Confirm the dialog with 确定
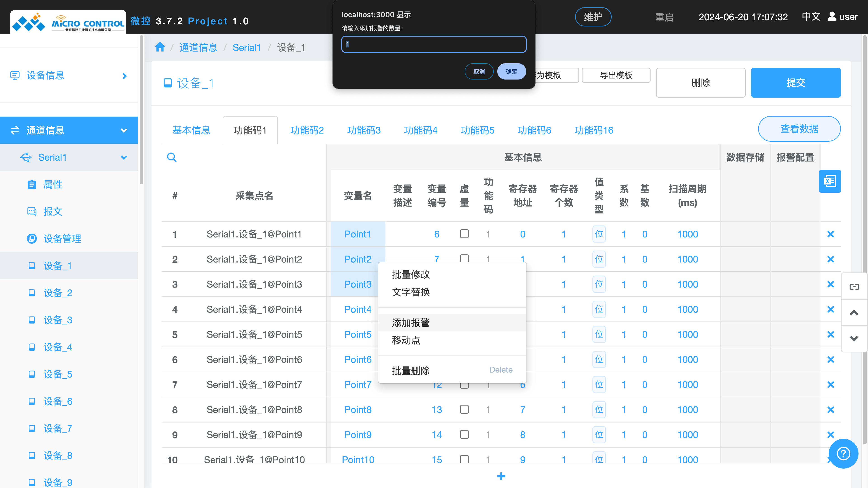The image size is (868, 488). click(511, 71)
